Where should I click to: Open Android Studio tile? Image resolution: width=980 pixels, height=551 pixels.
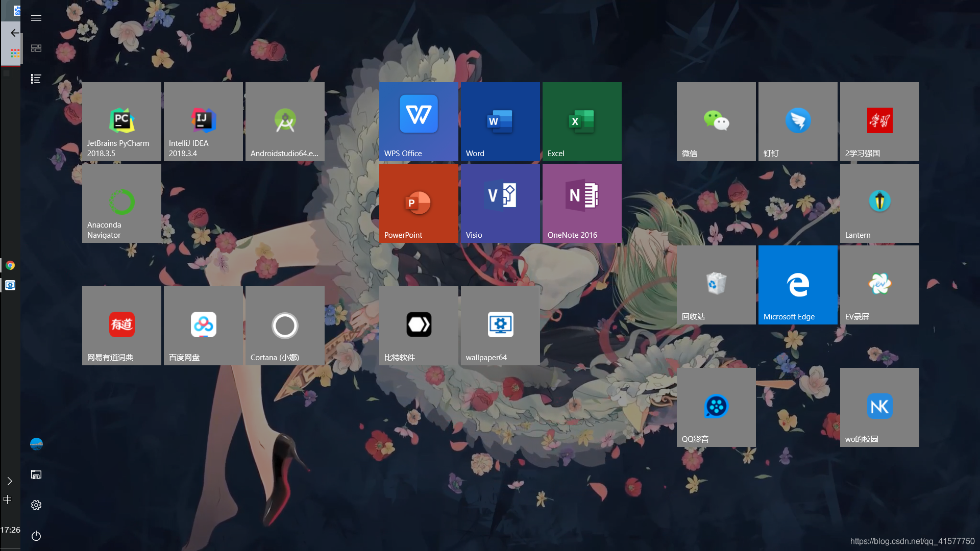tap(285, 121)
